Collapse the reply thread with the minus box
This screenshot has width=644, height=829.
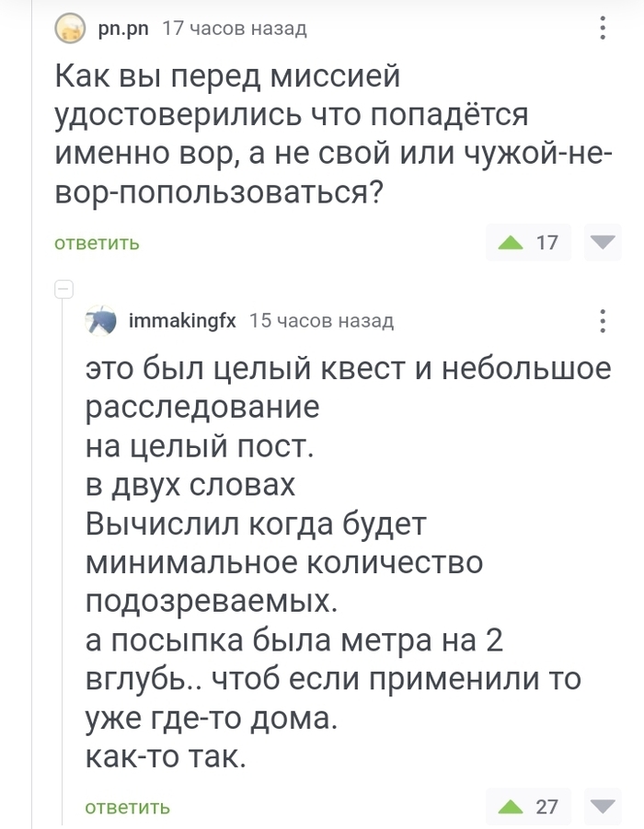click(x=63, y=290)
